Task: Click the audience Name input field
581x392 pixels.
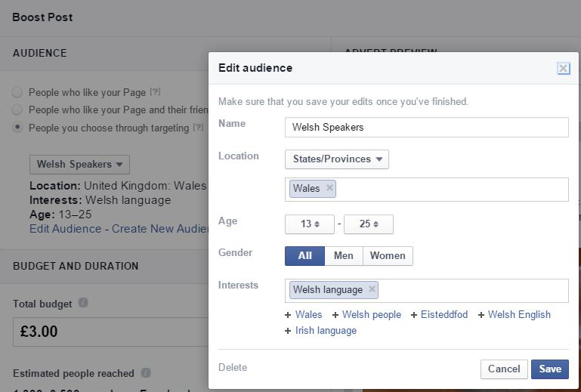Action: tap(426, 128)
